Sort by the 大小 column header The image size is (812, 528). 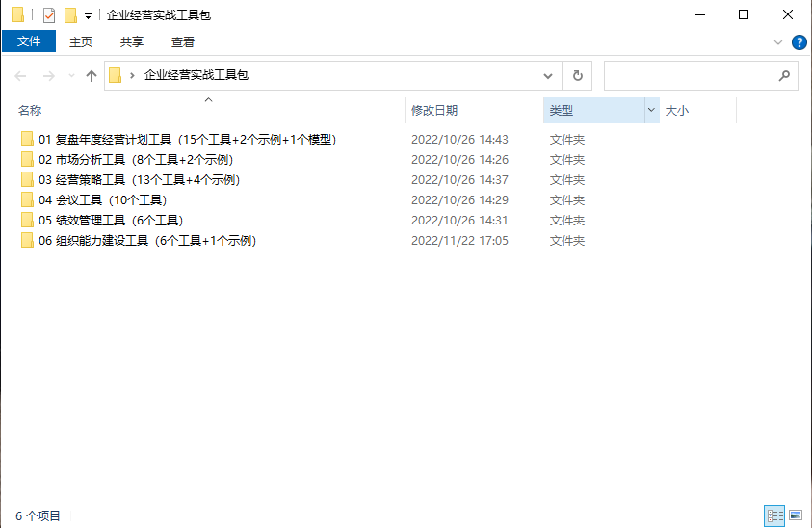[x=677, y=111]
